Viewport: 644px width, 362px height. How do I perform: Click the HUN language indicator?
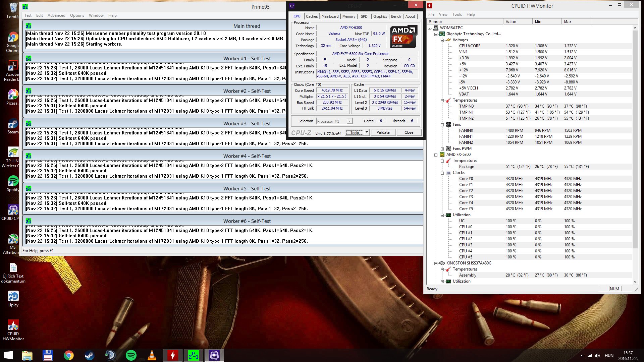click(609, 356)
